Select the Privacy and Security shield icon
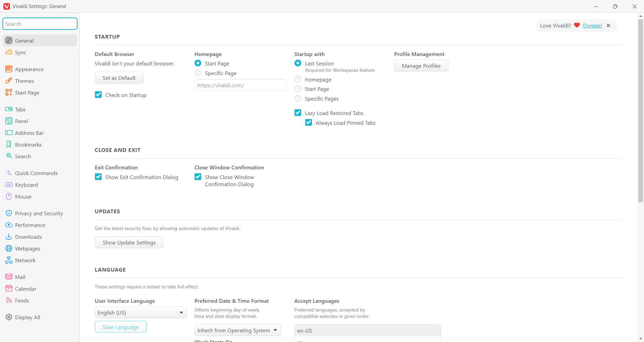Image resolution: width=644 pixels, height=342 pixels. [x=9, y=213]
